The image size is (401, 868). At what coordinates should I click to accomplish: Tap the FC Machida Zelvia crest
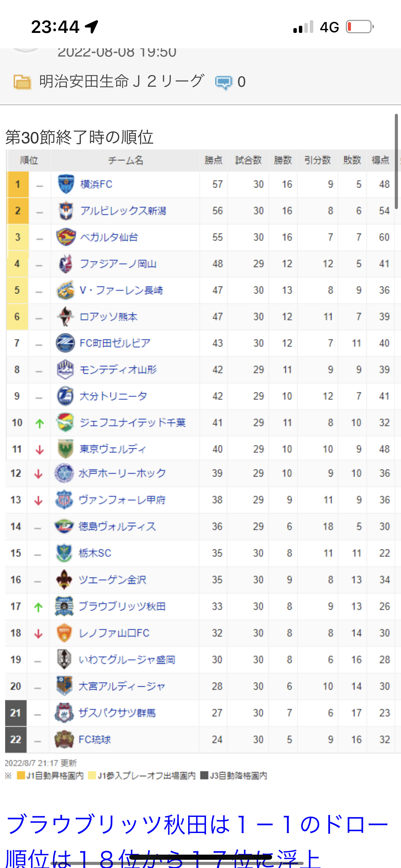pyautogui.click(x=65, y=343)
